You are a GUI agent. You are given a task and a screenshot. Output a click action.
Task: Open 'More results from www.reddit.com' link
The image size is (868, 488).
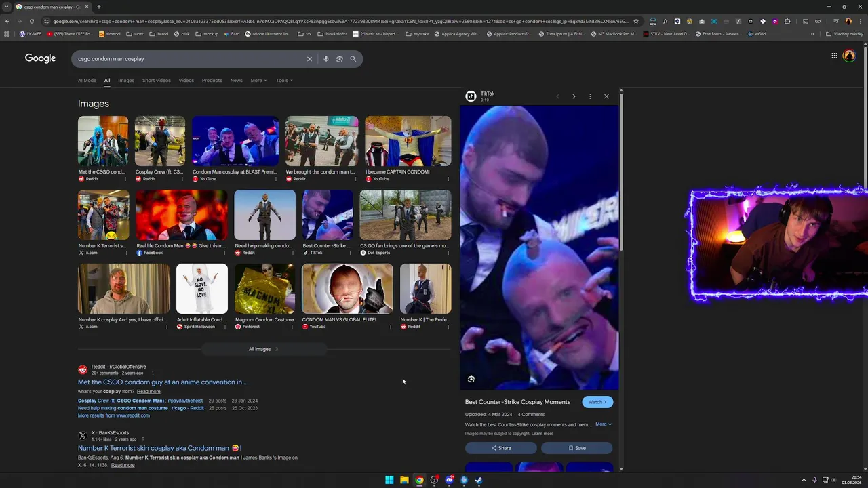click(x=114, y=415)
